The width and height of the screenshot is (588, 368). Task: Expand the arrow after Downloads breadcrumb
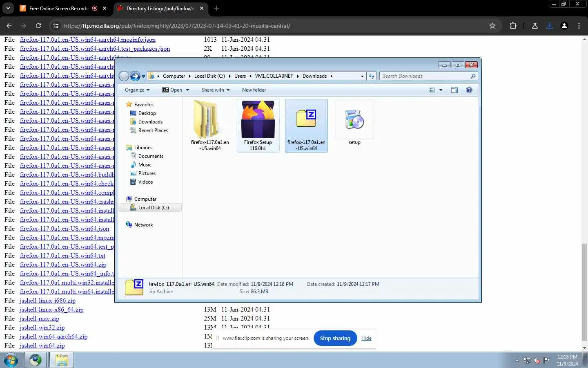coord(331,76)
